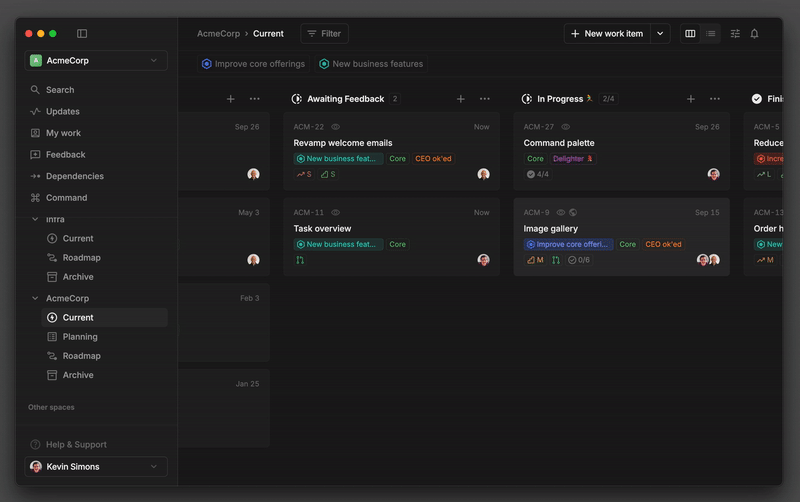800x502 pixels.
Task: Click the Other spaces label
Action: point(51,407)
